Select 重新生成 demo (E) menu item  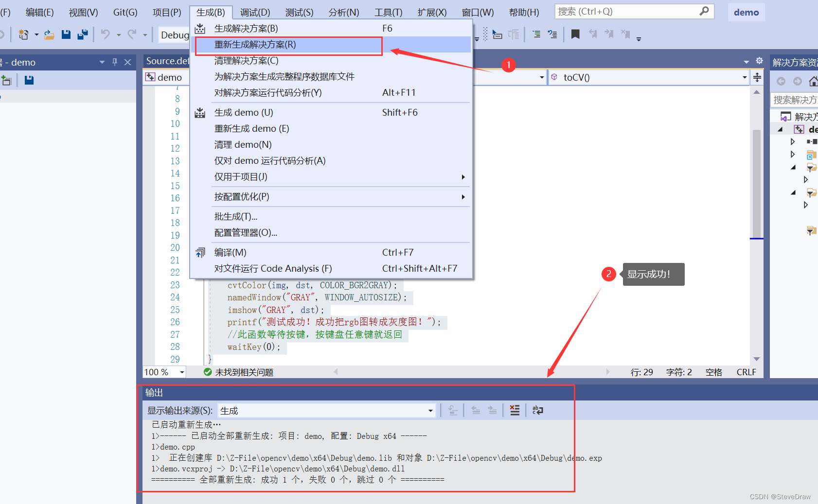tap(331, 129)
